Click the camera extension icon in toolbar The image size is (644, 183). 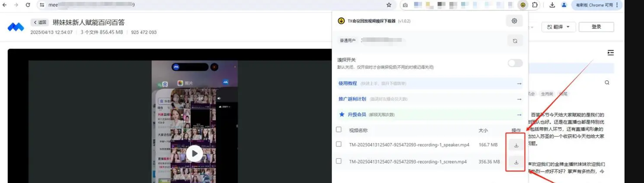(405, 5)
